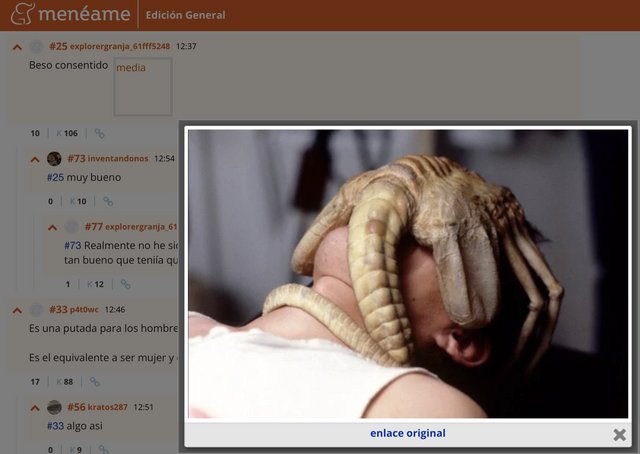This screenshot has width=640, height=454.
Task: Open avatar beside comment #33 author
Action: click(x=36, y=309)
